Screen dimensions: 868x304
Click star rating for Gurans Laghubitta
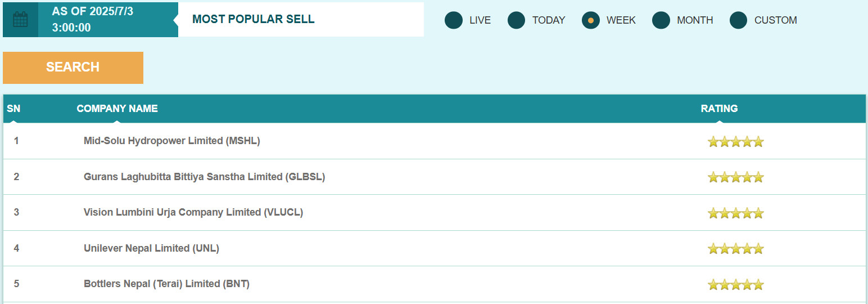(735, 177)
